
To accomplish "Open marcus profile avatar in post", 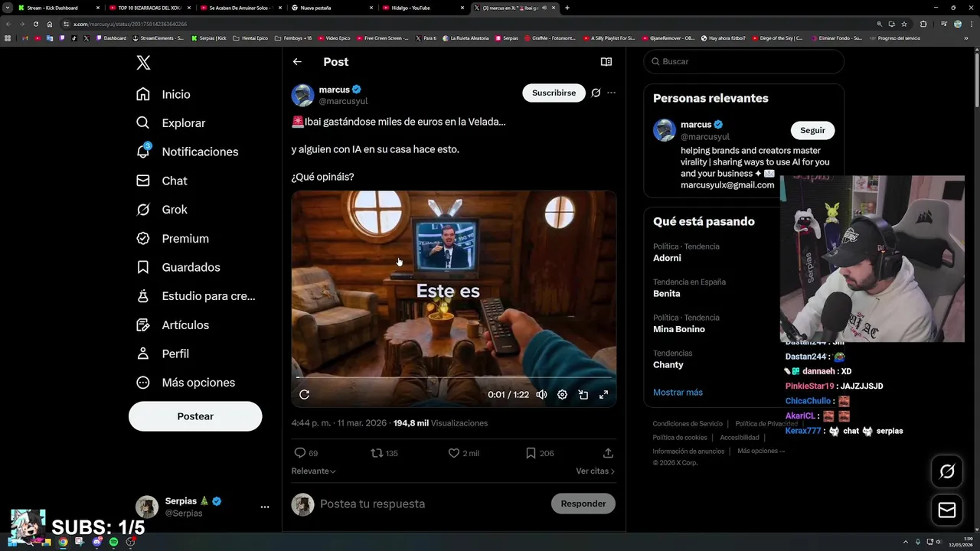I will (x=302, y=95).
